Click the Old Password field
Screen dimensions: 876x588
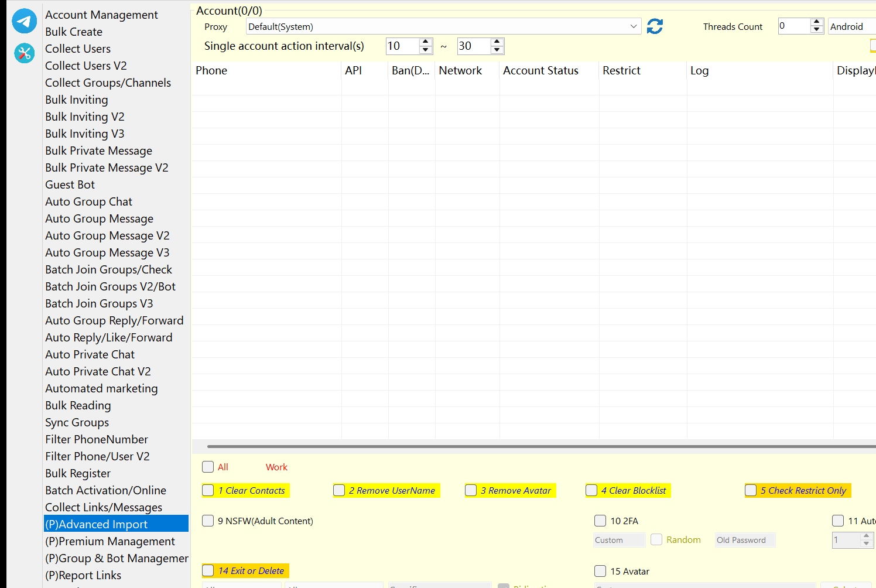[x=745, y=540]
